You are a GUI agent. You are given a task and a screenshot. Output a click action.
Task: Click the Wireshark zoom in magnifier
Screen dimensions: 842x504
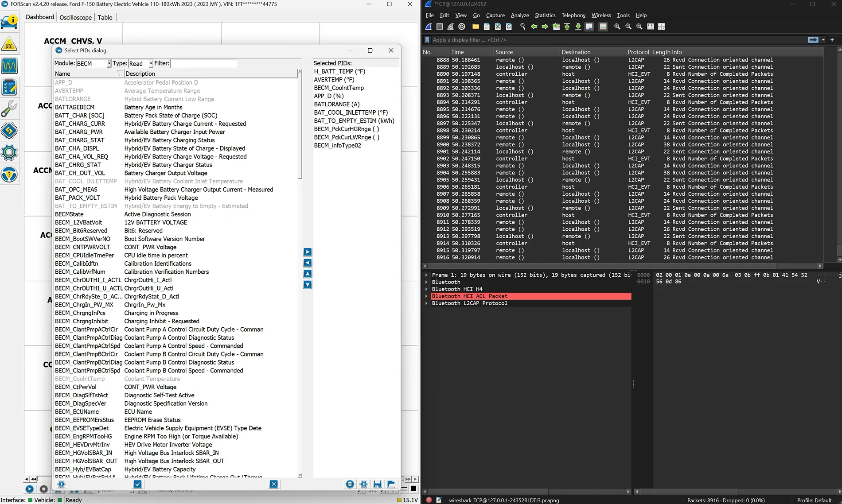coord(617,27)
